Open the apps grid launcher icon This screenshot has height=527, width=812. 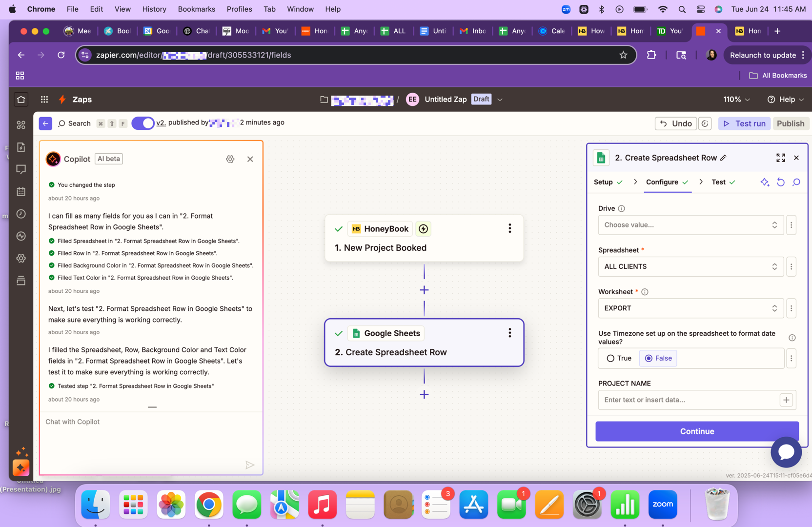(x=44, y=100)
